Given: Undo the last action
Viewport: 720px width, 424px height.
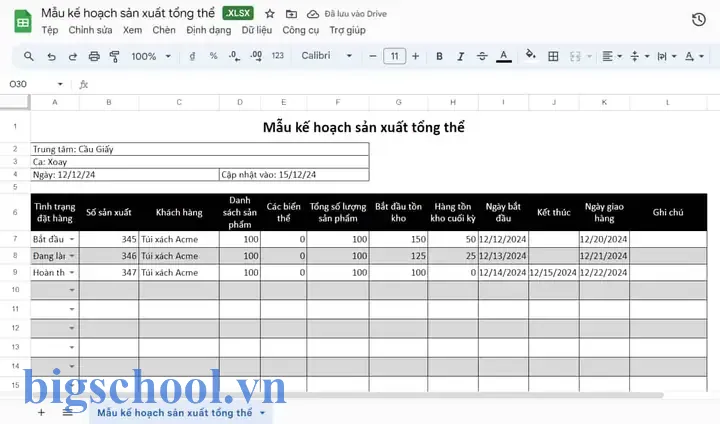Looking at the screenshot, I should [51, 56].
